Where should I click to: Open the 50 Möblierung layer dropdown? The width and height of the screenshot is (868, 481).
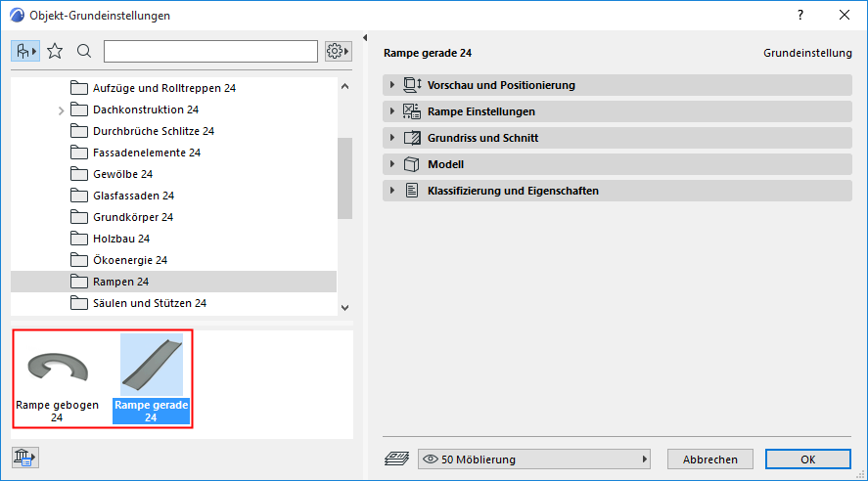pyautogui.click(x=534, y=459)
